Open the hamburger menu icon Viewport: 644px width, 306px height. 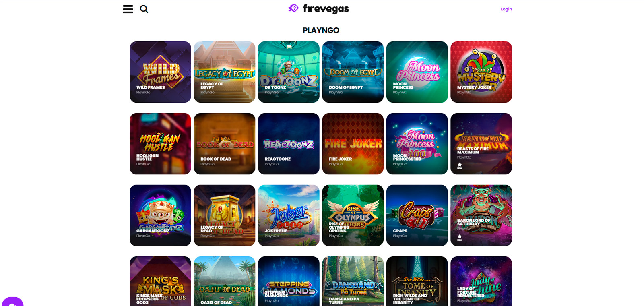[x=128, y=9]
